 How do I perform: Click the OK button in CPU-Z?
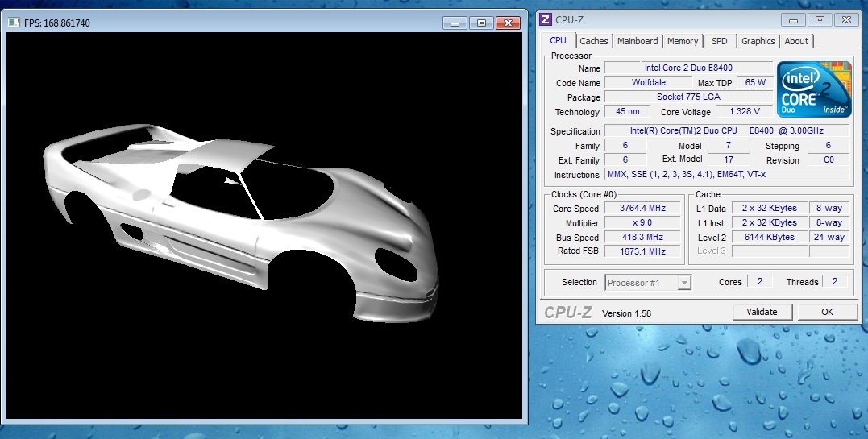point(827,312)
